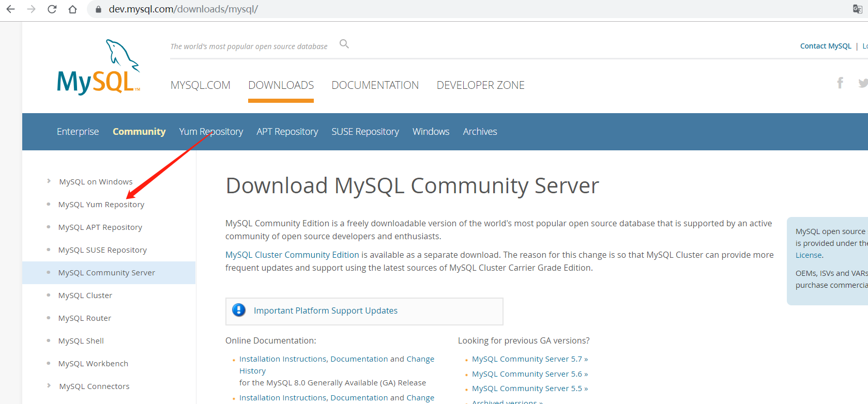Click the Online Documentation label

270,341
